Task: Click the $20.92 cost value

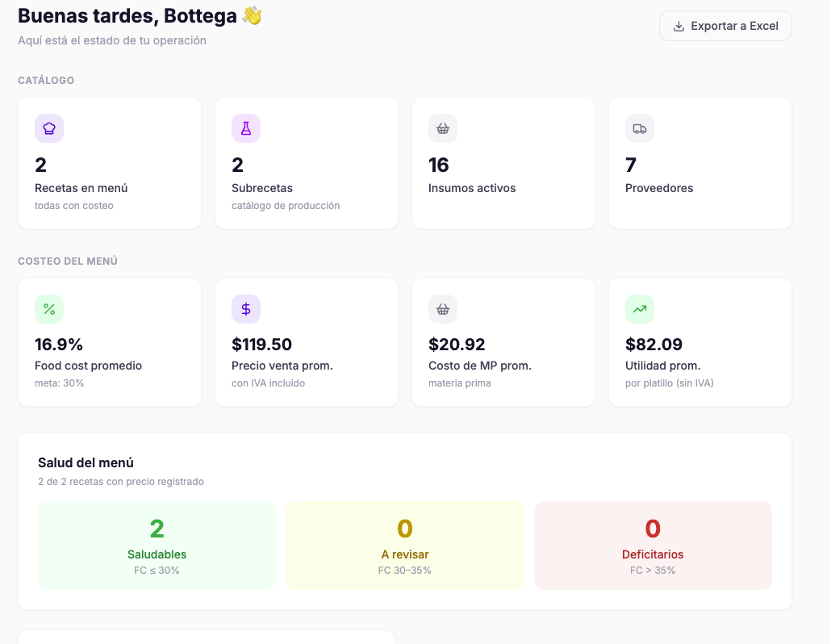Action: (457, 345)
